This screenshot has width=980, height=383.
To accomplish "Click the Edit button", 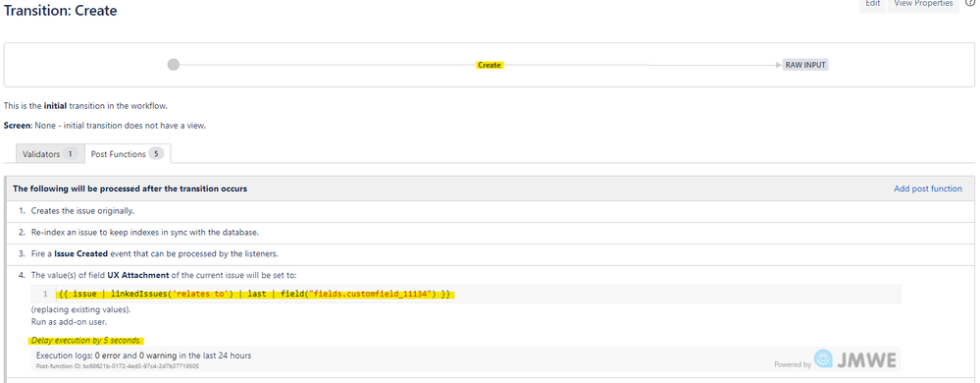I will click(x=872, y=4).
